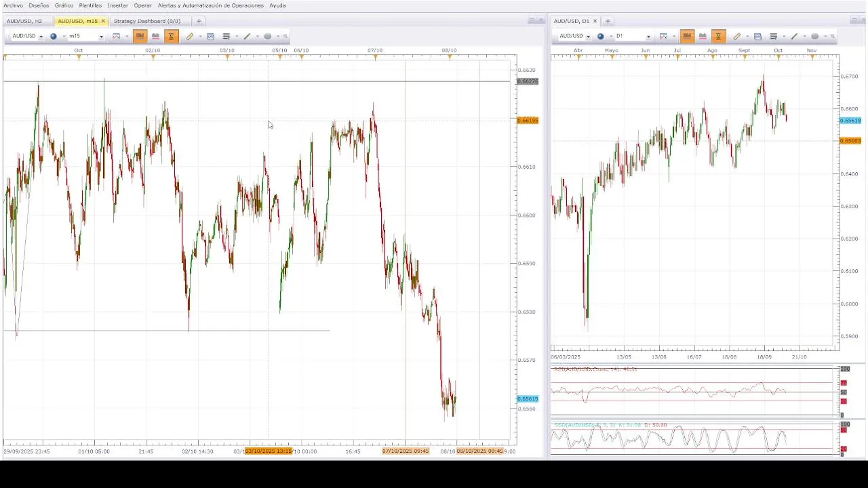Open the Ayuda menu
Viewport: 868px width, 488px height.
pyautogui.click(x=277, y=5)
